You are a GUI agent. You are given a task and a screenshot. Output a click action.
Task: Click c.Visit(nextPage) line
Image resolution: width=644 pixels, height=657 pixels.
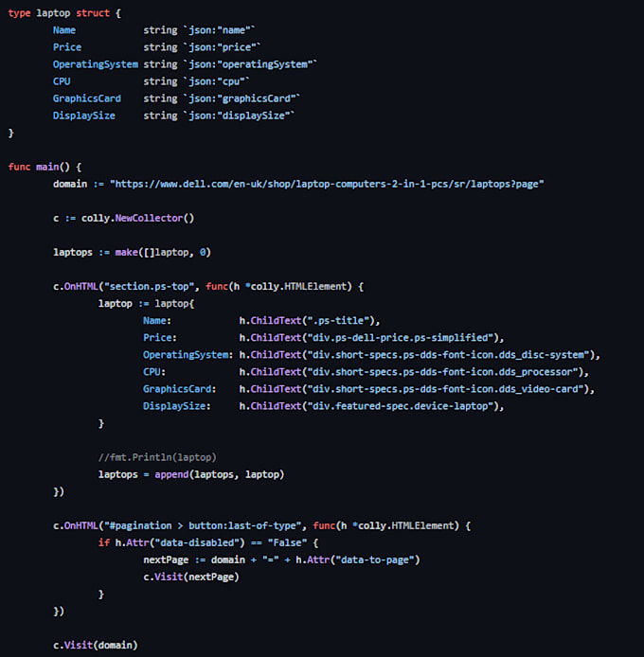click(191, 577)
